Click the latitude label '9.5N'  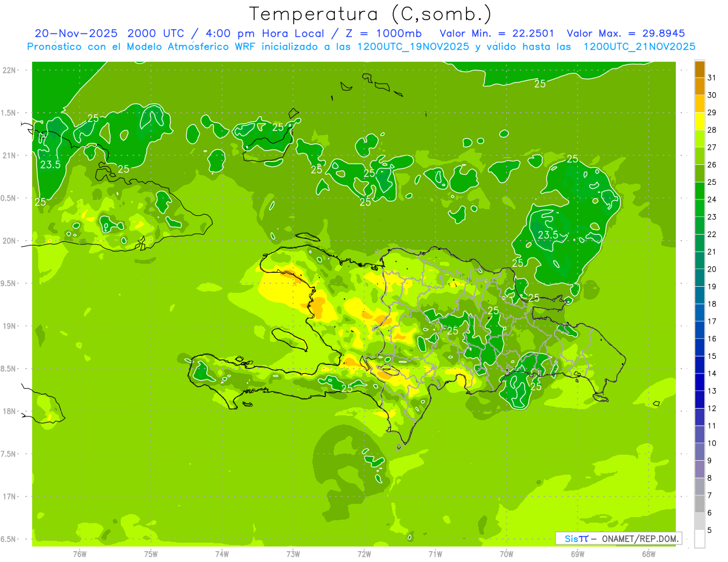[9, 284]
